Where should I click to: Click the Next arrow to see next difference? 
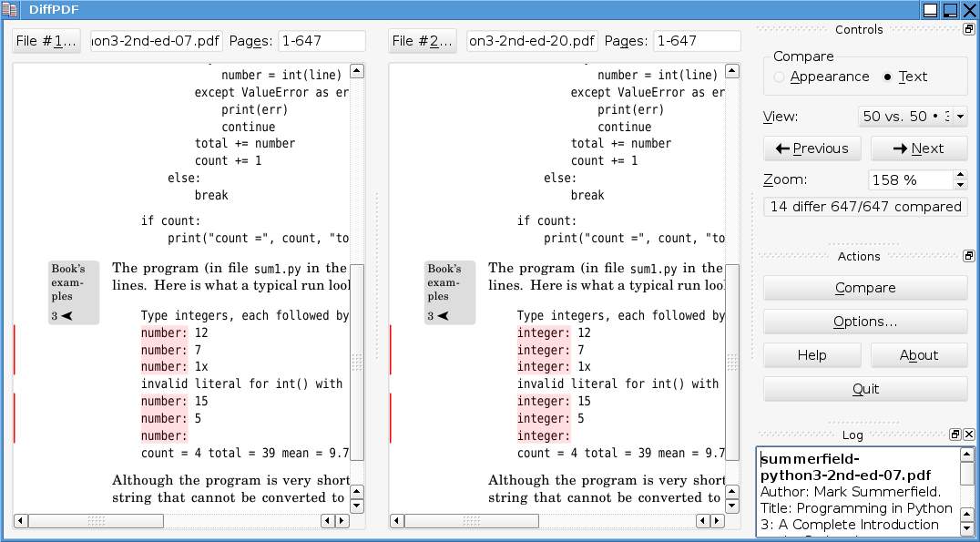pos(919,148)
